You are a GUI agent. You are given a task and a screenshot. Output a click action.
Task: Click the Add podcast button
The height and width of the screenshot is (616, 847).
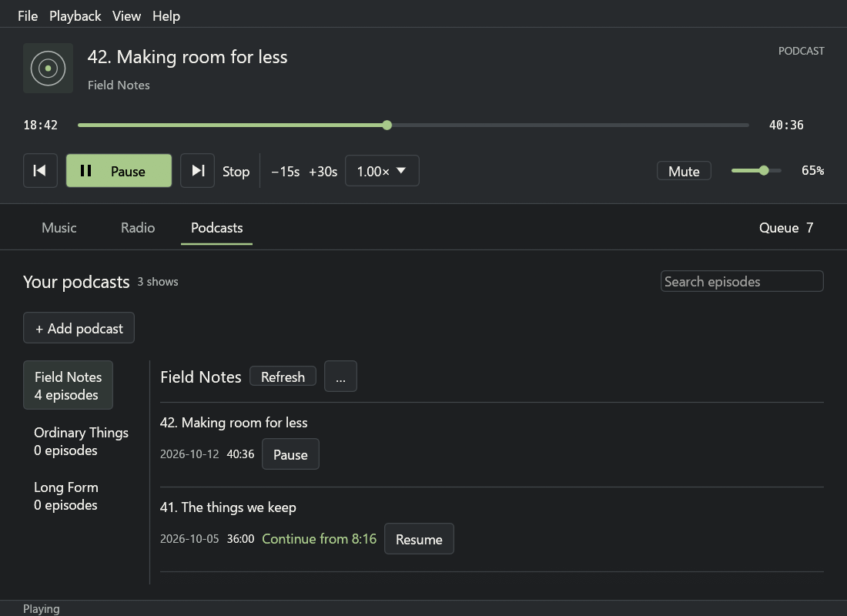[x=79, y=328]
